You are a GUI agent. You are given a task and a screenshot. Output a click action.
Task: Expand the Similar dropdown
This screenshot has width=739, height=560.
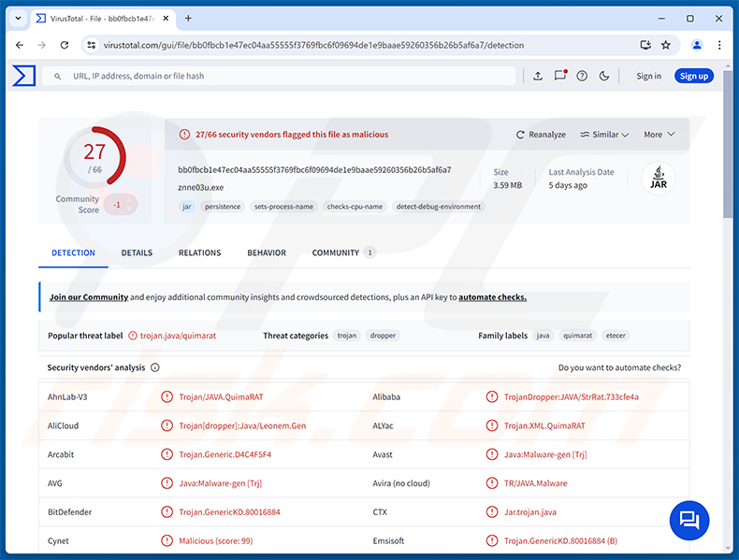[604, 135]
